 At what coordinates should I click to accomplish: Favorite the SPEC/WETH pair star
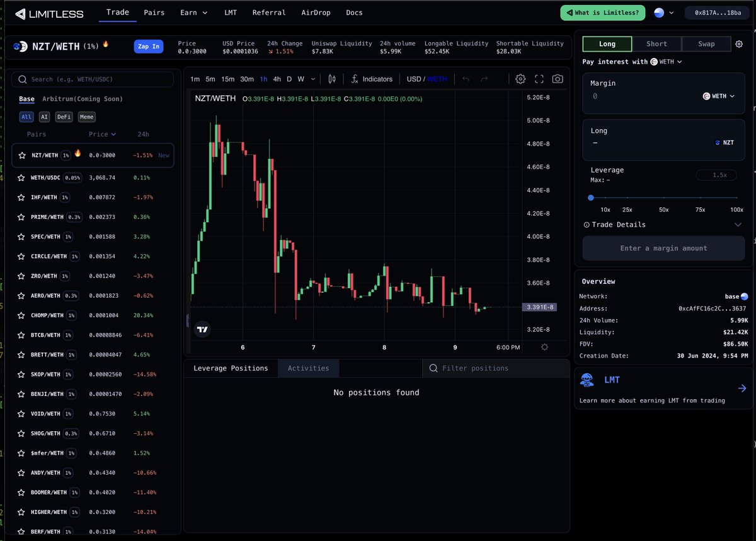[x=22, y=236]
